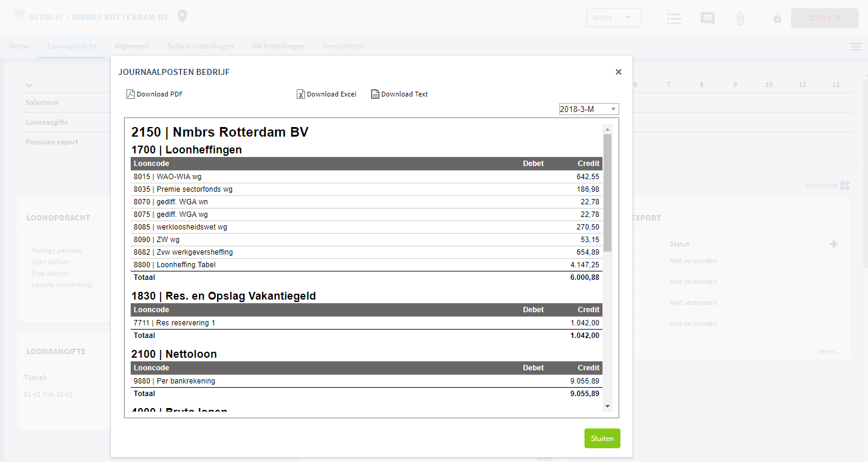Click the 8070 | gediff. WGA wn row
The height and width of the screenshot is (462, 868).
(366, 202)
